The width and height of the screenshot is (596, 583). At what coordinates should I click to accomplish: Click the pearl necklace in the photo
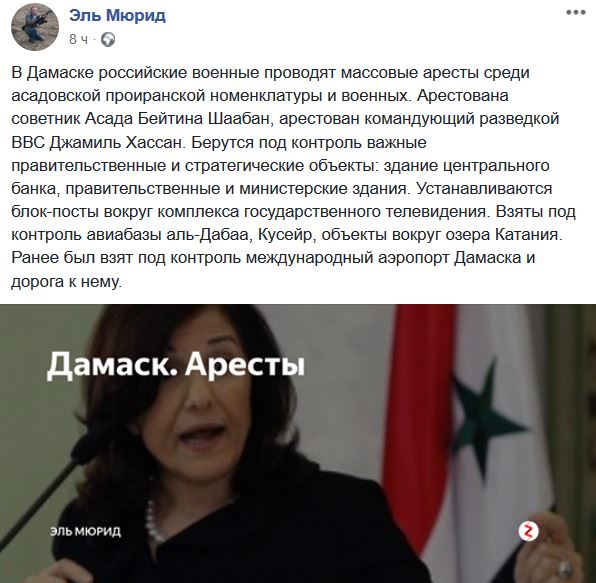pos(153,521)
